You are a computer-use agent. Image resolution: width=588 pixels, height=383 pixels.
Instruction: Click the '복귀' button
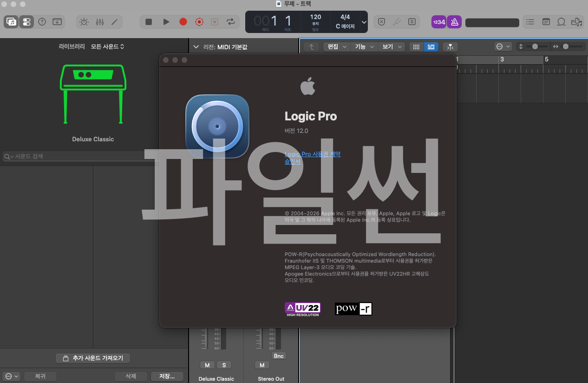(40, 376)
